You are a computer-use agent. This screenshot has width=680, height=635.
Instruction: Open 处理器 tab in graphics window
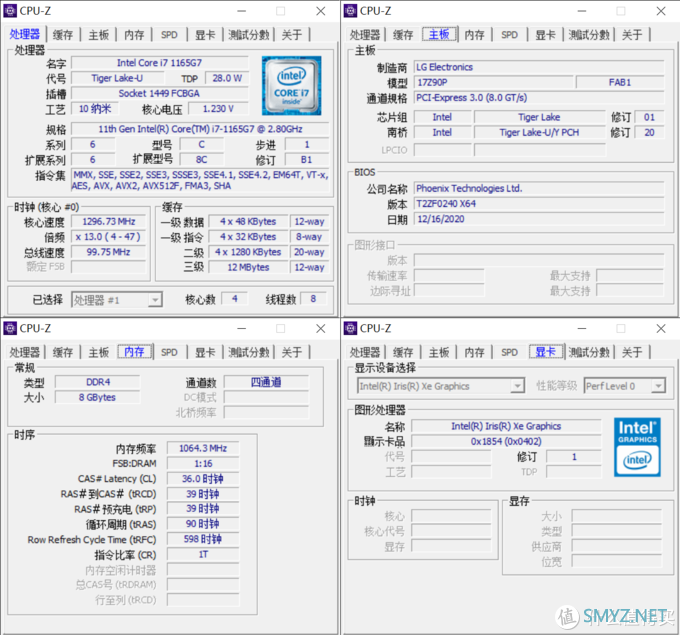[x=365, y=352]
